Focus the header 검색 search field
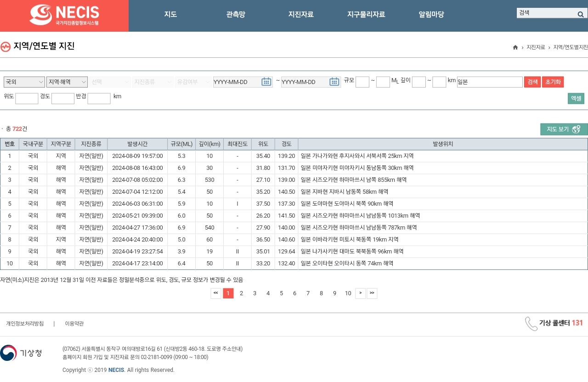This screenshot has height=382, width=588. click(x=546, y=13)
